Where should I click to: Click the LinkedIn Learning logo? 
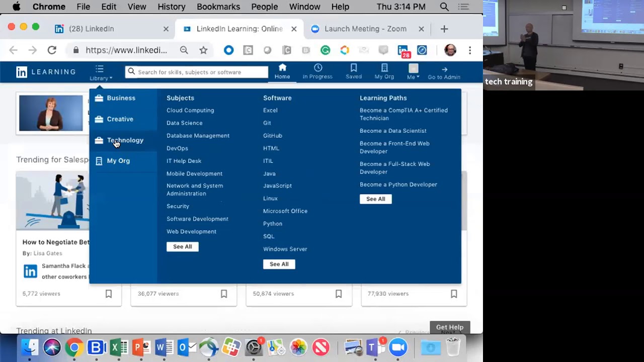(46, 72)
